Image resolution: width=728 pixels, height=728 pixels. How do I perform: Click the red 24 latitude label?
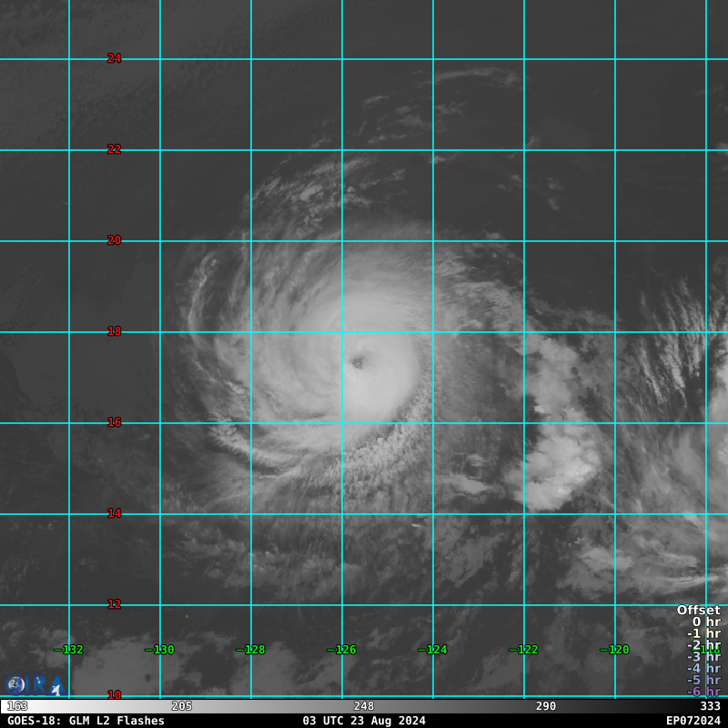[x=114, y=58]
